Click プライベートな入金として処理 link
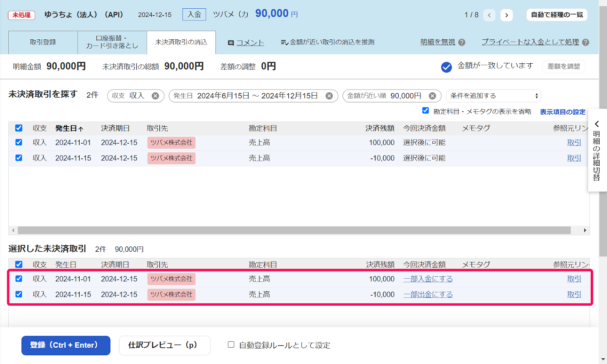This screenshot has width=607, height=364. (x=530, y=42)
